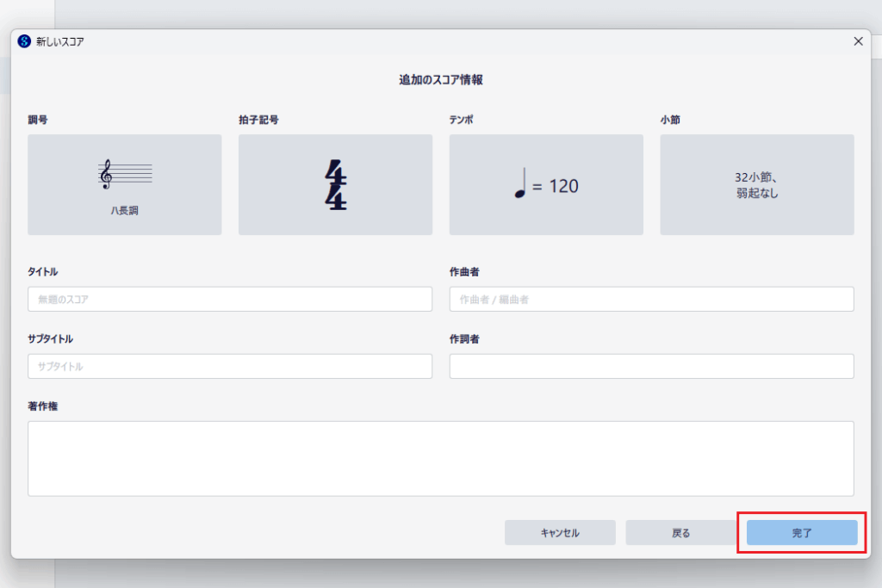Click the MuseScore logo in title bar
This screenshot has height=588, width=882.
(x=24, y=41)
